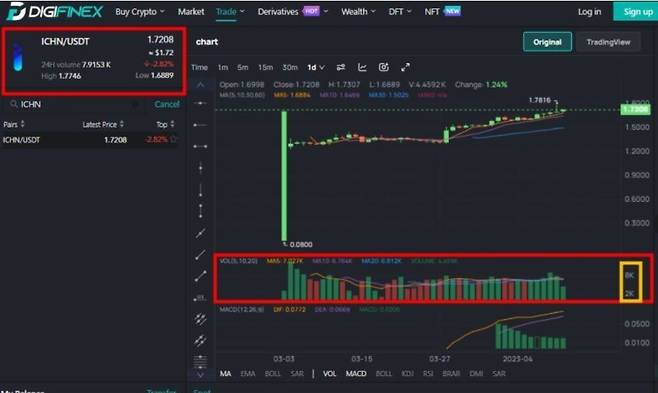Viewport: 658px width, 393px height.
Task: Click the green 1.7208 price label on axis
Action: point(635,109)
